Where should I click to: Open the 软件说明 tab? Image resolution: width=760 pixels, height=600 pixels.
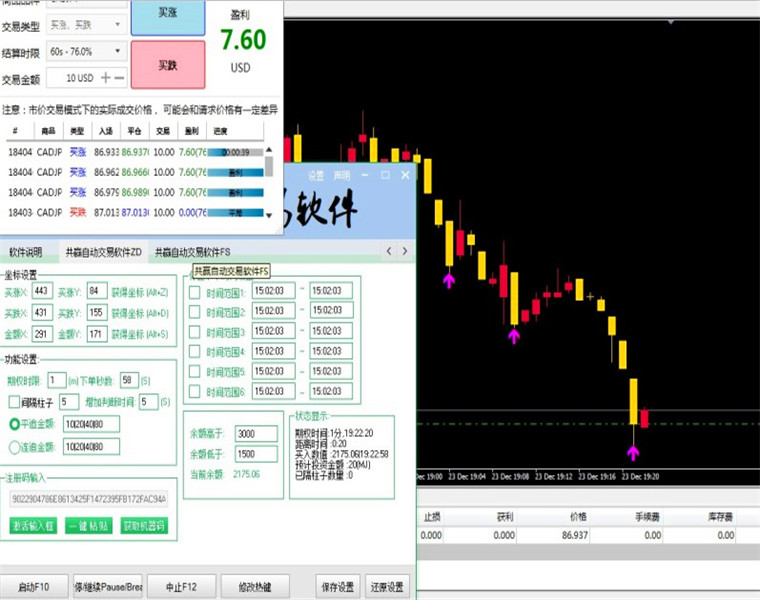coord(26,252)
